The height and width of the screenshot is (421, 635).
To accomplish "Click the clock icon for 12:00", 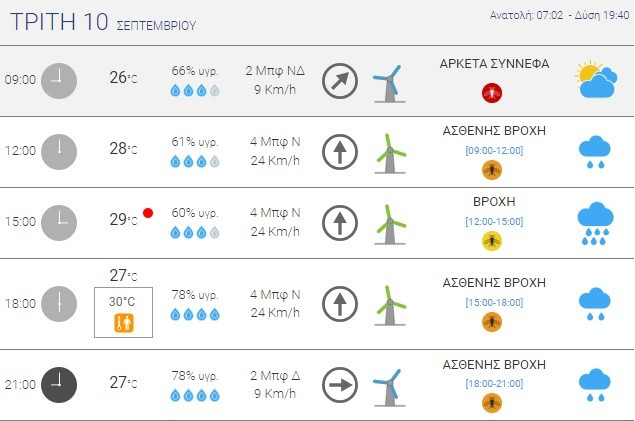I will [59, 151].
